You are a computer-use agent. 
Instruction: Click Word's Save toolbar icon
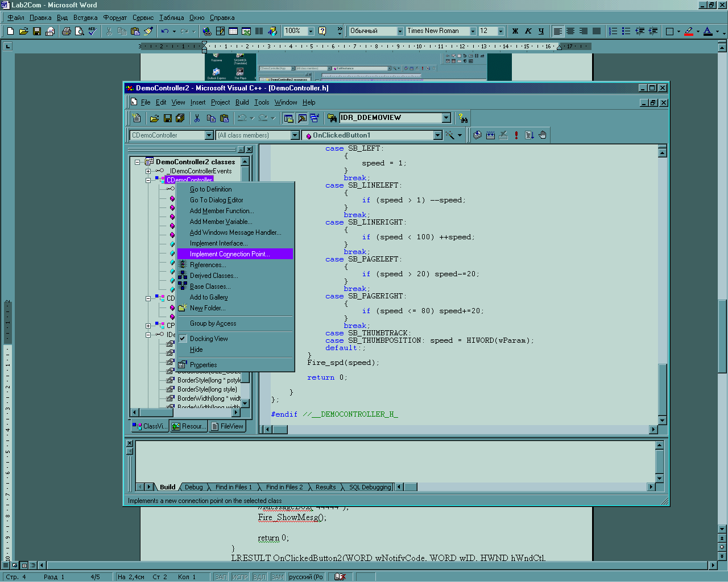(36, 31)
